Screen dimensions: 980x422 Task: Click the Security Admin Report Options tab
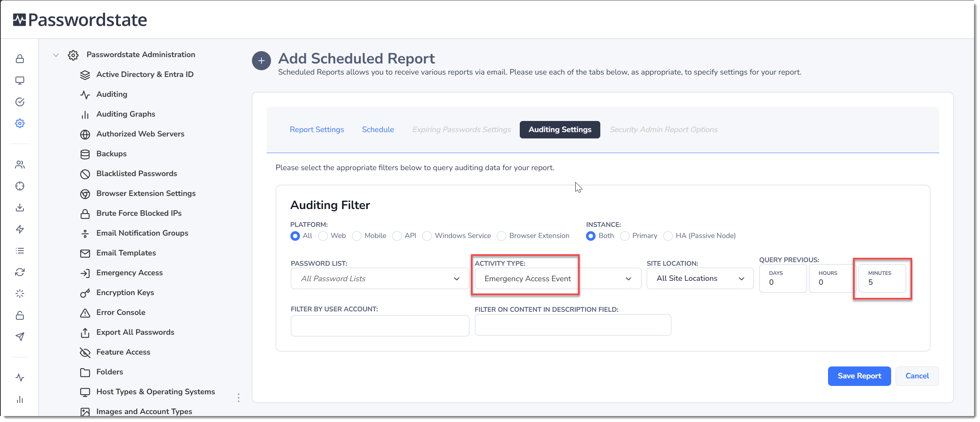click(x=663, y=130)
